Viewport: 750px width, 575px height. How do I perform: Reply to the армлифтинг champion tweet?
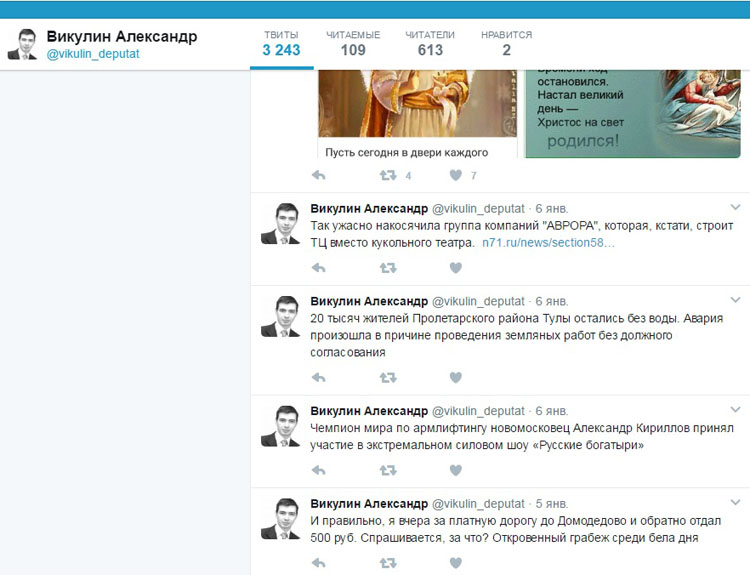click(319, 471)
